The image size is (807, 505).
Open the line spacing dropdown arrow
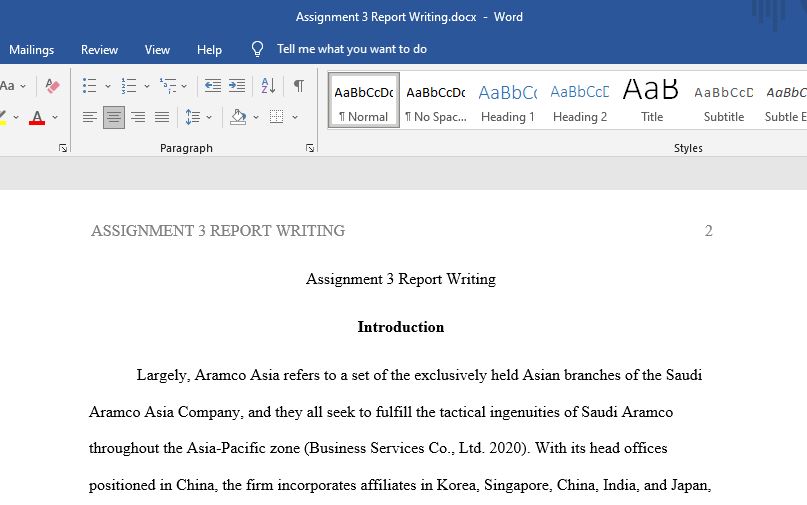(209, 117)
